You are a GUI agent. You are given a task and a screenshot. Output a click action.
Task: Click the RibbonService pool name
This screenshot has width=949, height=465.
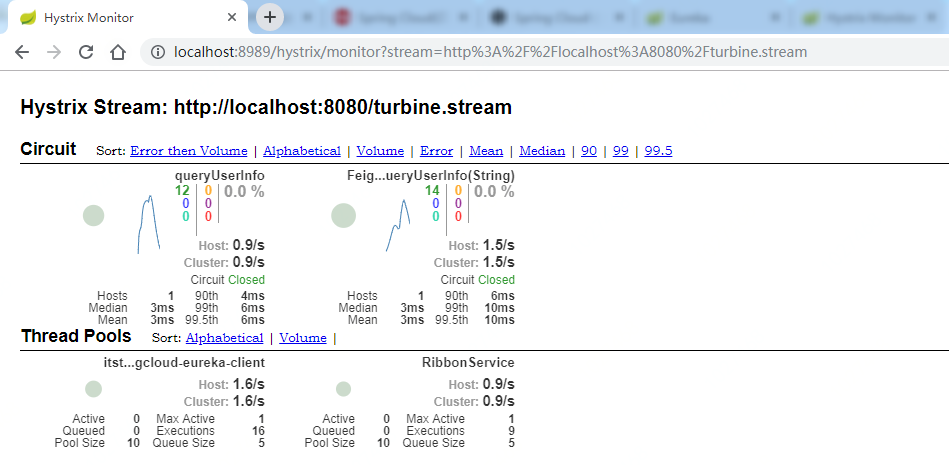tap(468, 363)
